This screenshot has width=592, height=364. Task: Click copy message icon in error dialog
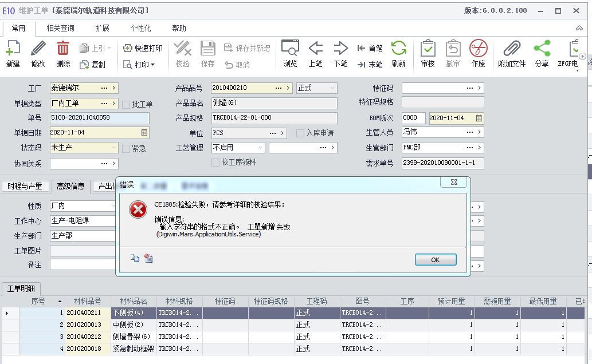(135, 258)
